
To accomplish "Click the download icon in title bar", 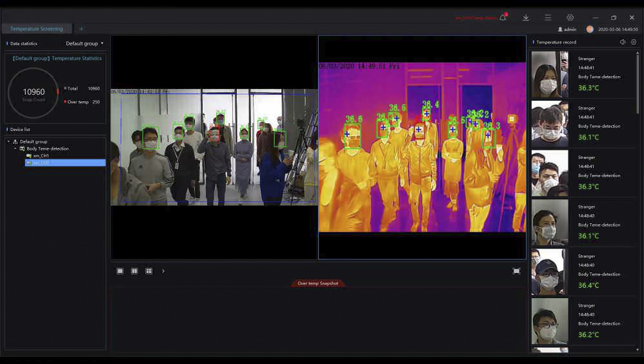I will 526,17.
